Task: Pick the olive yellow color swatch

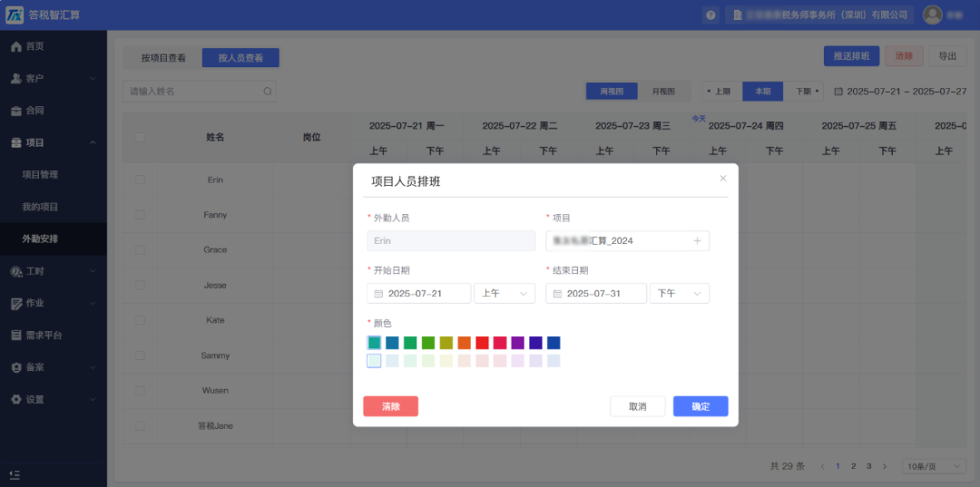Action: (446, 343)
